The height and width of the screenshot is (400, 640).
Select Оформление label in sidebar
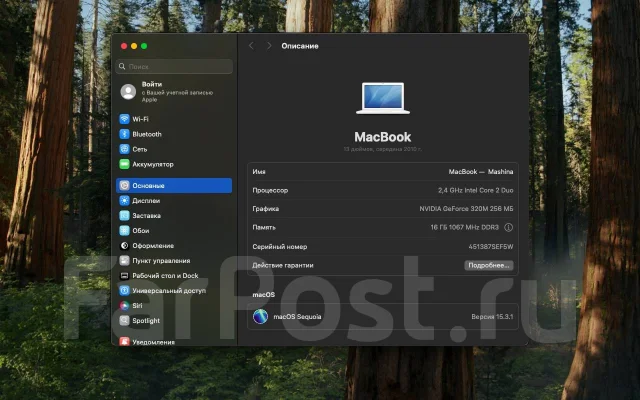[x=153, y=246]
